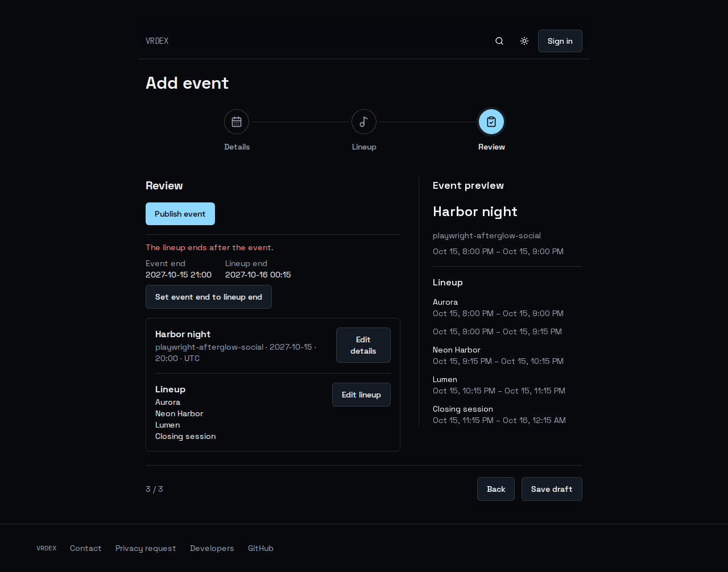Click Neon Harbor in the event preview

457,350
